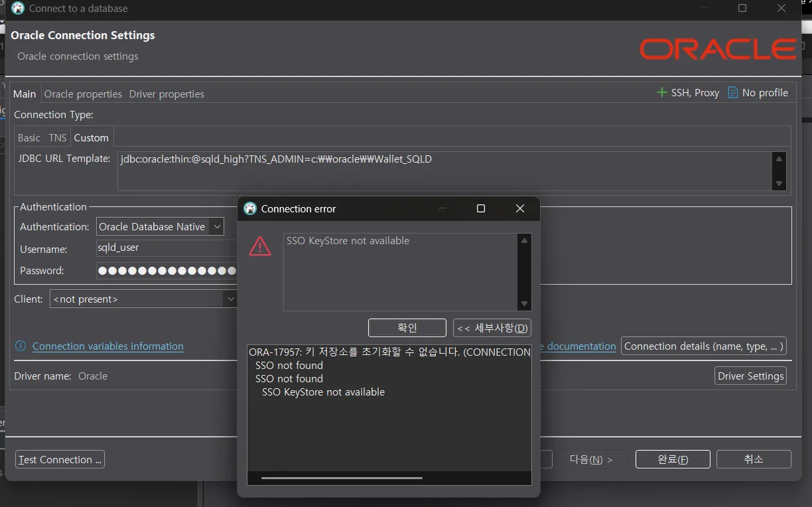Viewport: 812px width, 507px height.
Task: Click the DBeaver icon in Connect to a database title bar
Action: pos(18,9)
